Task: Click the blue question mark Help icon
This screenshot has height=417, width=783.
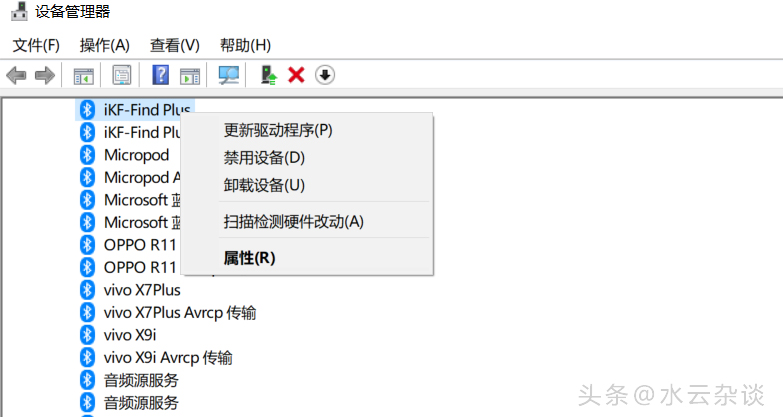Action: (x=161, y=75)
